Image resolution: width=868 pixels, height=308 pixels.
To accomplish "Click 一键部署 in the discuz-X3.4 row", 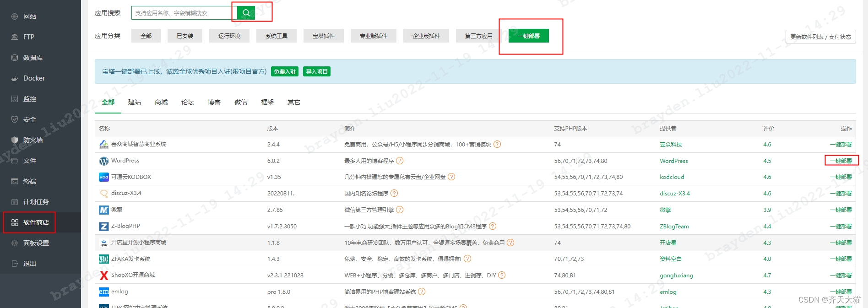I will tap(841, 193).
